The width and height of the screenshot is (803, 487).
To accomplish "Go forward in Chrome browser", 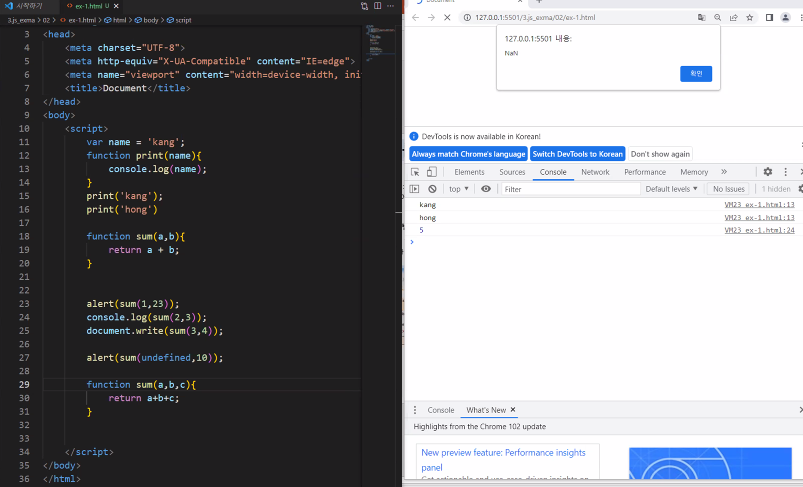I will pyautogui.click(x=431, y=17).
